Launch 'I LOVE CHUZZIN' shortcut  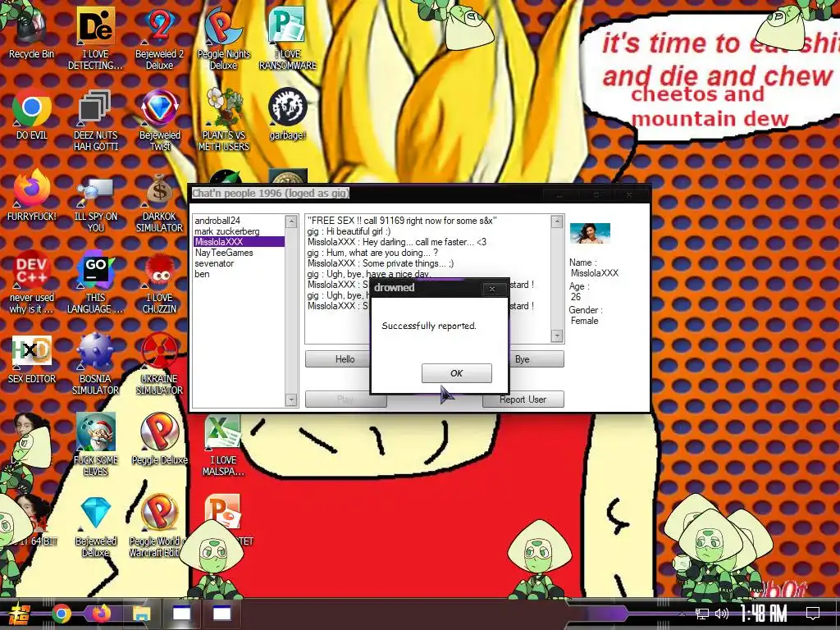click(x=159, y=283)
